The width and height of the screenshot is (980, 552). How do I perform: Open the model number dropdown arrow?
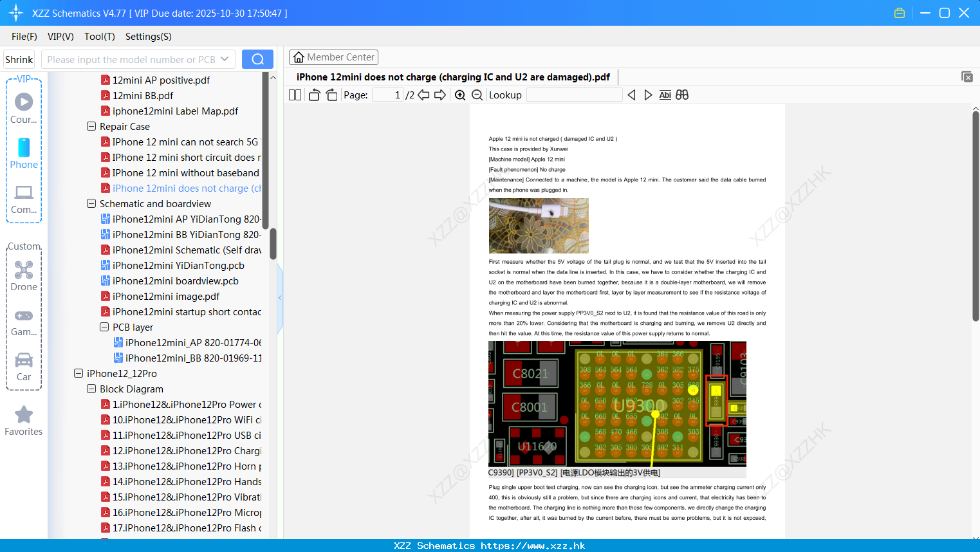coord(225,59)
